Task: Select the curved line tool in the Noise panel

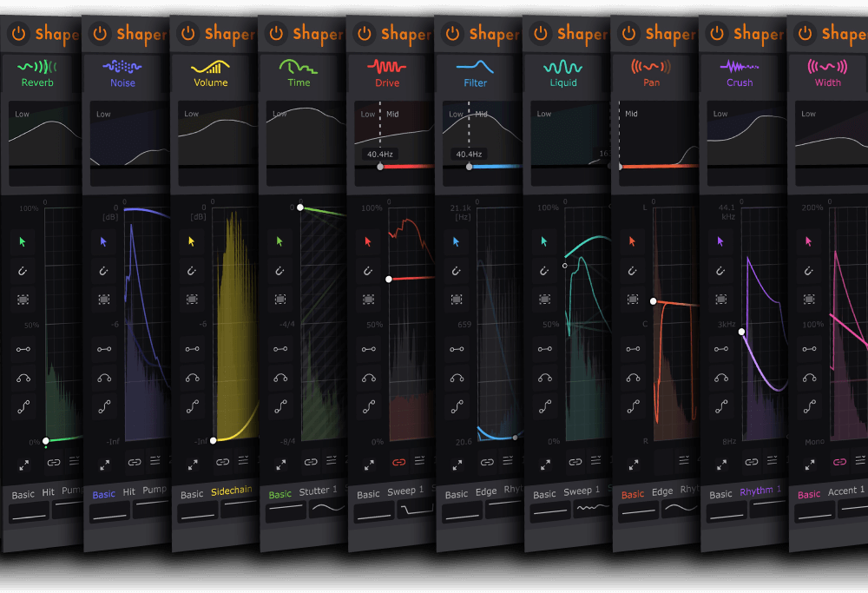Action: pos(103,378)
